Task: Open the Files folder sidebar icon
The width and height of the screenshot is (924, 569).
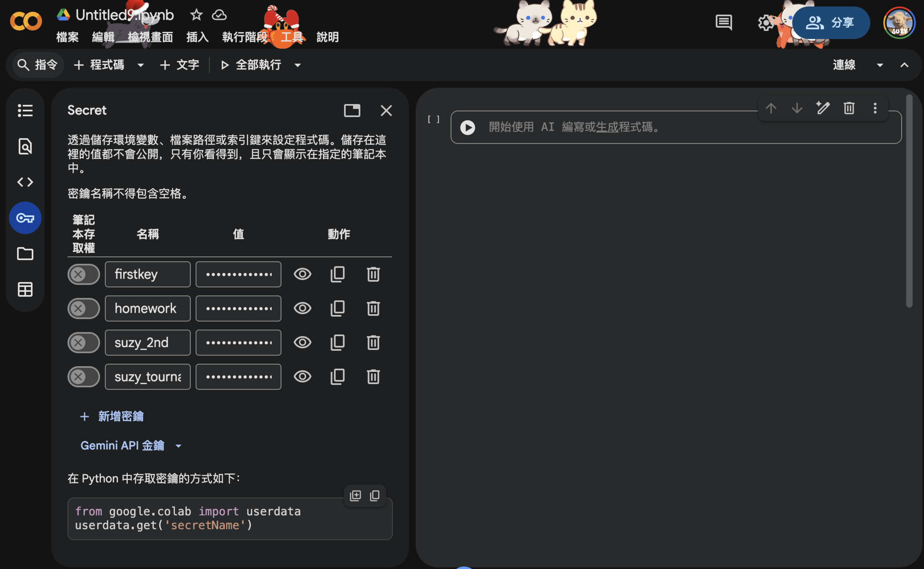Action: (25, 254)
